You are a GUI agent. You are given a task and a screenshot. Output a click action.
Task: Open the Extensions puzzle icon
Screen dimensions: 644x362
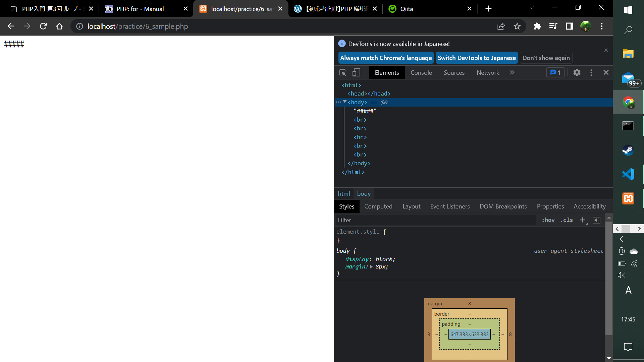click(537, 26)
